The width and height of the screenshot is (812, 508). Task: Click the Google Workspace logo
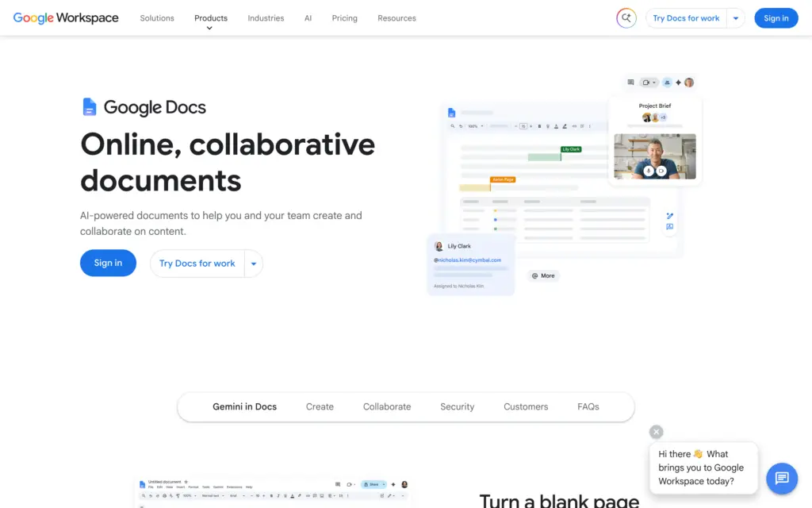click(66, 17)
